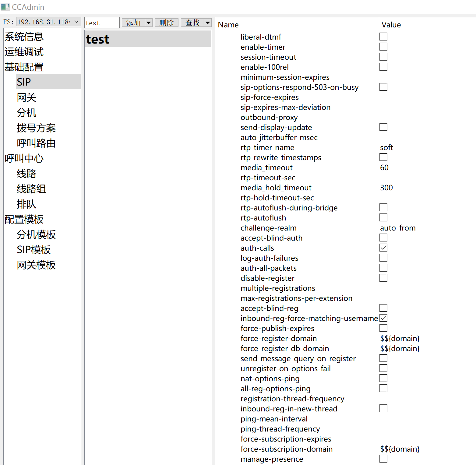Click the 添加 button
The image size is (476, 465).
click(133, 23)
